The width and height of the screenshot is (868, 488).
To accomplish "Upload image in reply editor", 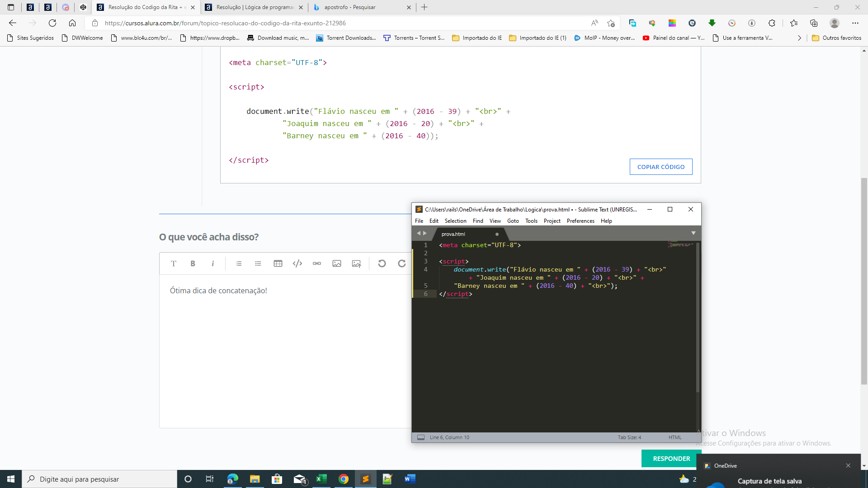I will click(357, 263).
